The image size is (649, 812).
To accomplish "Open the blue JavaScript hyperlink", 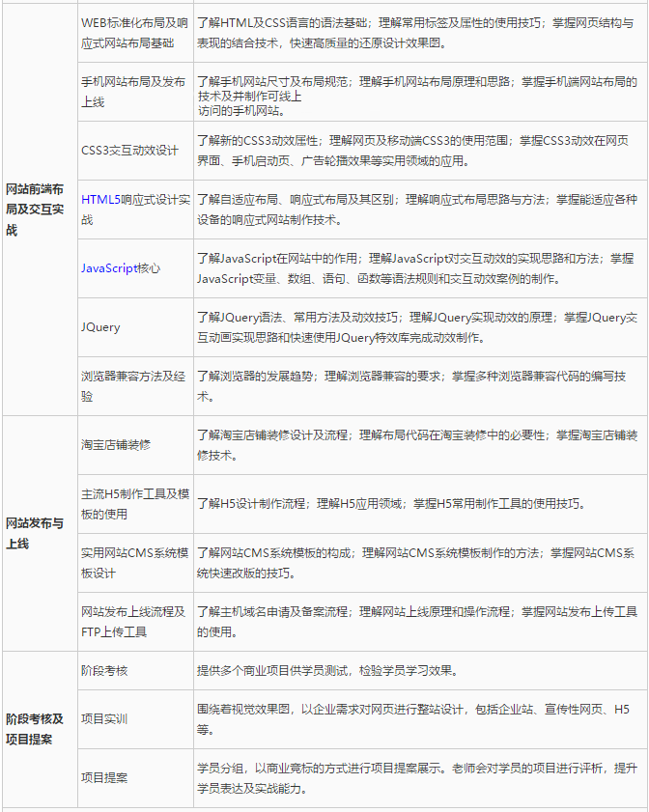I will point(109,268).
